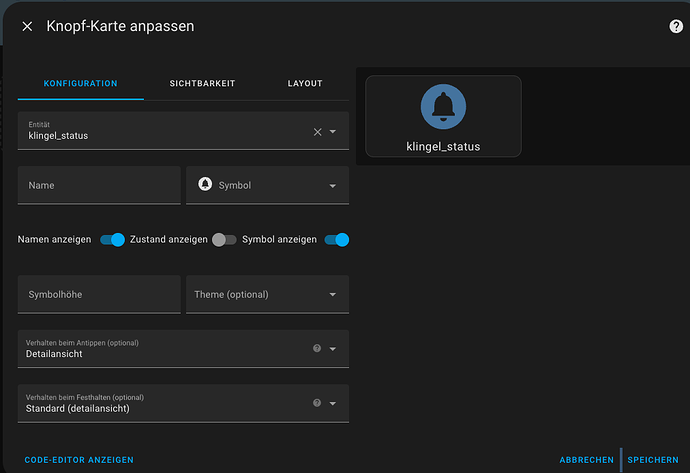Enable Zustand anzeigen switch
The height and width of the screenshot is (473, 690).
(x=224, y=240)
